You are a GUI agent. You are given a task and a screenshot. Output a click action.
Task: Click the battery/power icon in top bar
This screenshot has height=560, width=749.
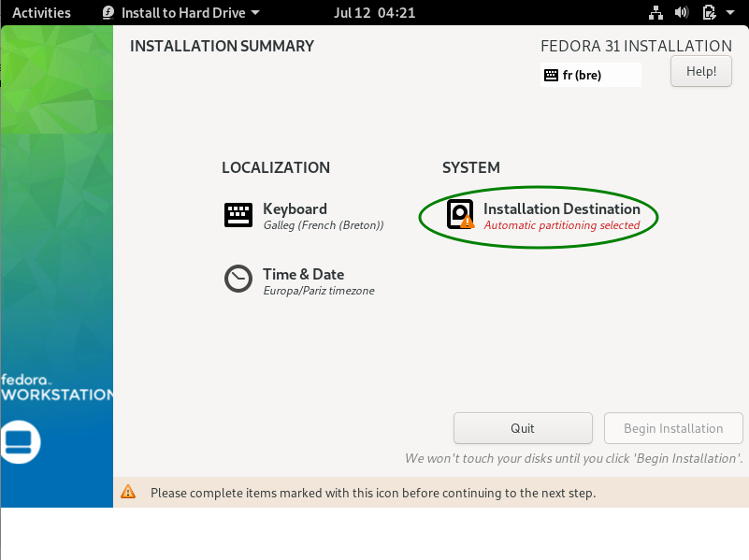pos(710,12)
